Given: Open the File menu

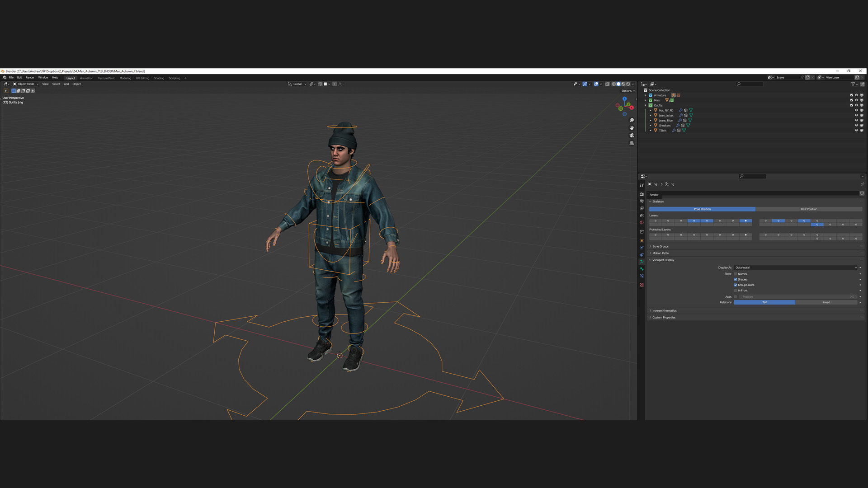Looking at the screenshot, I should pyautogui.click(x=11, y=78).
